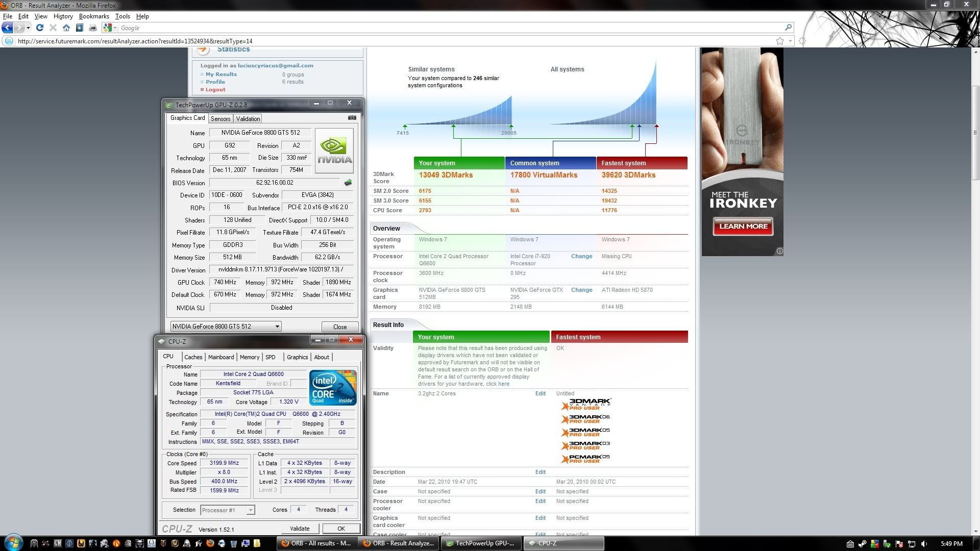Open the Help menu
Viewport: 980px width, 551px height.
(142, 16)
